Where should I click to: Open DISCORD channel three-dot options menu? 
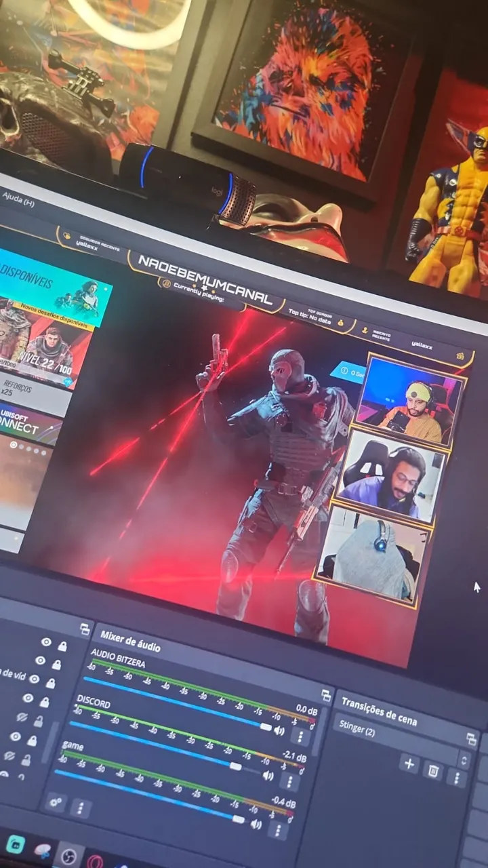click(x=289, y=781)
